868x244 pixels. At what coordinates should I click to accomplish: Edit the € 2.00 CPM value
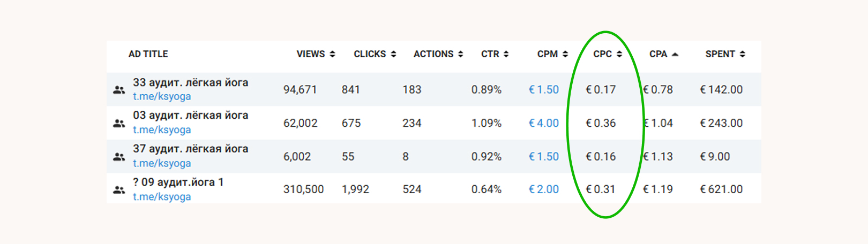coord(544,189)
